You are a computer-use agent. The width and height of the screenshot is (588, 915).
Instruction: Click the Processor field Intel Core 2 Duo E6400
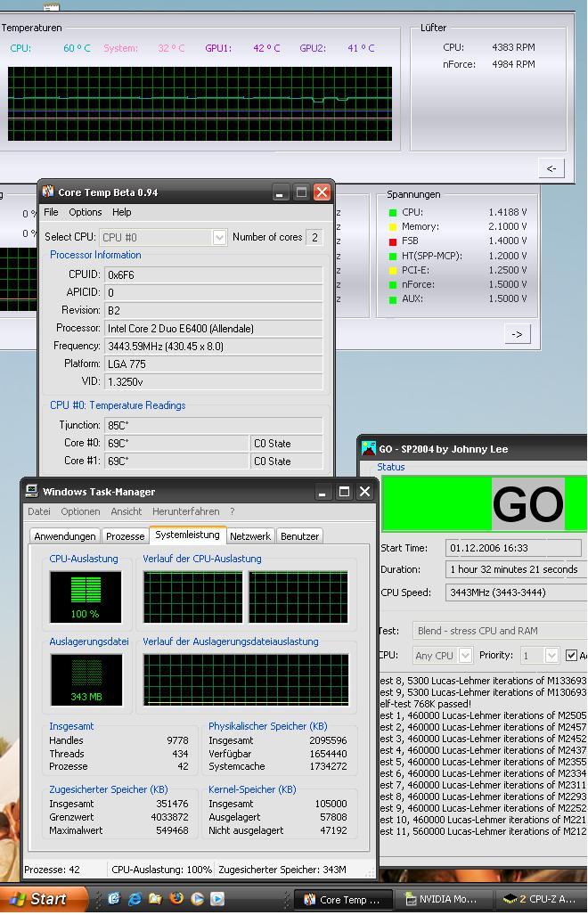pos(214,329)
